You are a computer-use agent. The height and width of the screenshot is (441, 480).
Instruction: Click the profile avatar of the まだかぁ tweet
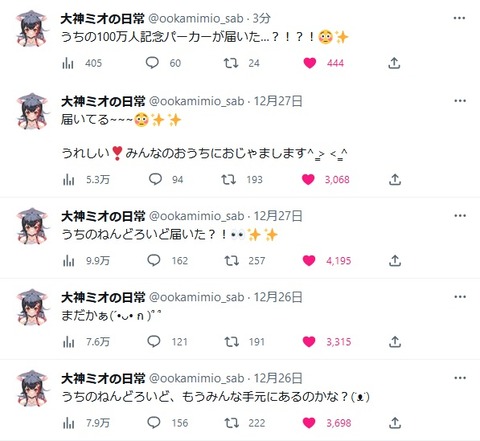coord(32,307)
